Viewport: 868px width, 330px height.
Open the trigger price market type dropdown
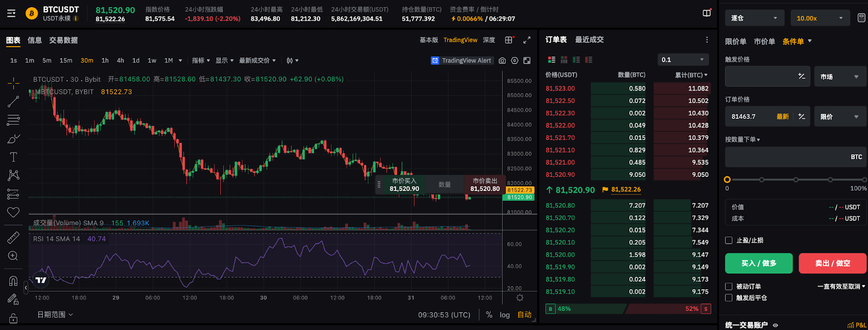click(x=840, y=77)
